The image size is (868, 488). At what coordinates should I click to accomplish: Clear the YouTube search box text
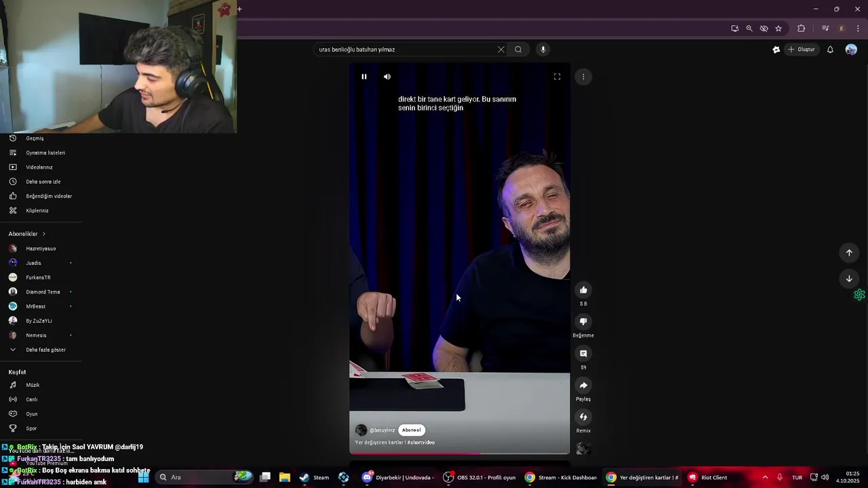[501, 49]
